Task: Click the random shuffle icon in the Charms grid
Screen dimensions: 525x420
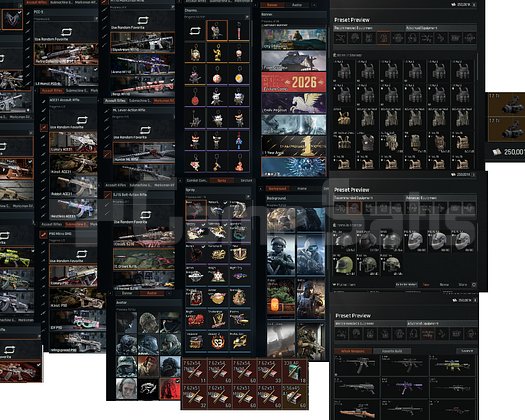Action: (x=195, y=31)
